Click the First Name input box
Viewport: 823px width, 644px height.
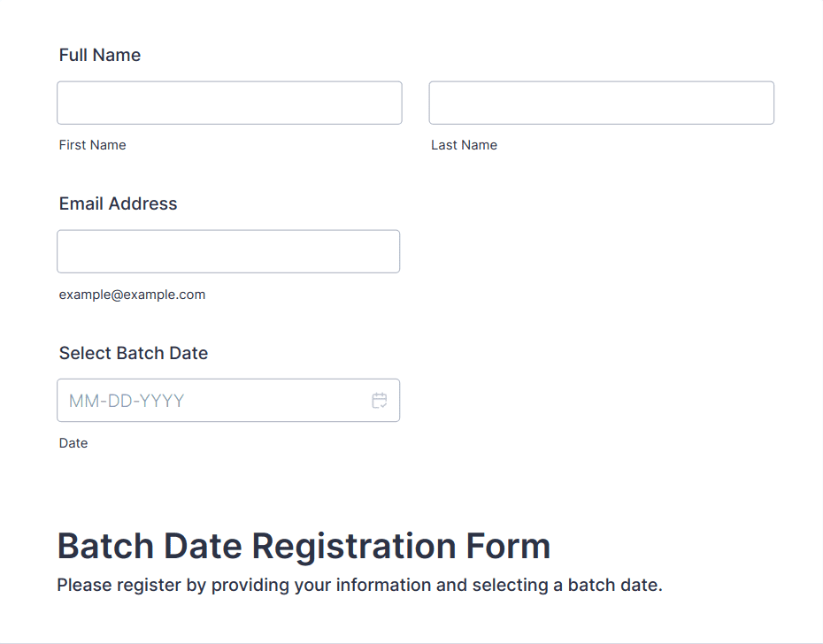(229, 103)
